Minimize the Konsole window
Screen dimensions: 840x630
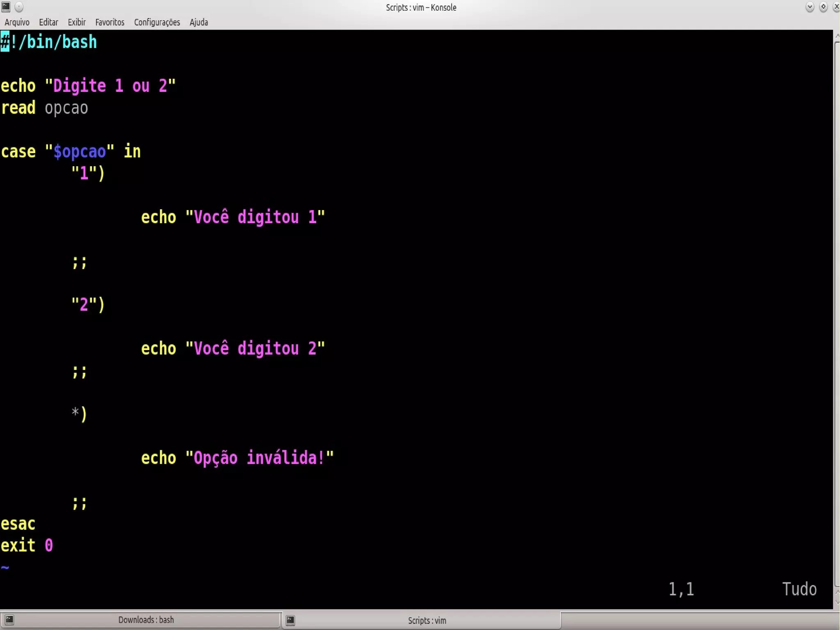(810, 7)
